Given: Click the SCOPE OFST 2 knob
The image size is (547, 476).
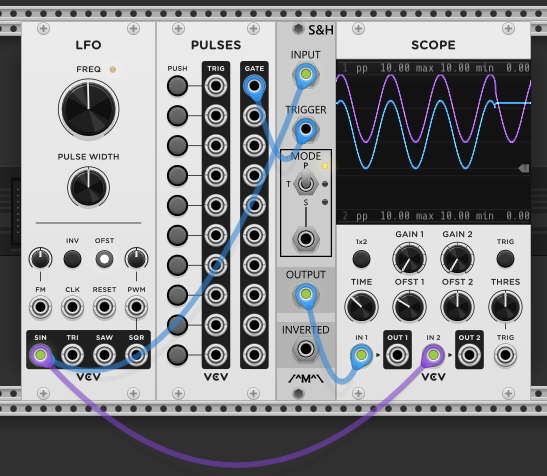Looking at the screenshot, I should [x=457, y=307].
